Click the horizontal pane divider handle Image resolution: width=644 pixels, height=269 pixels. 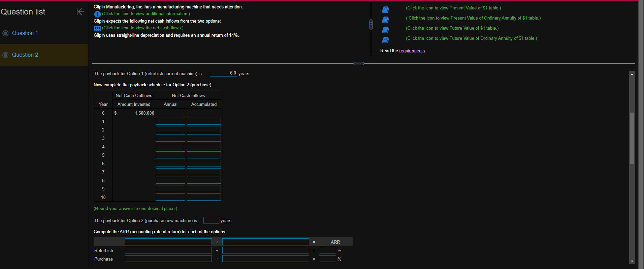359,63
